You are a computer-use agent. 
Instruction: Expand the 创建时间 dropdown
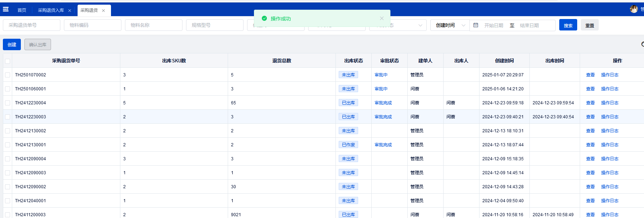coord(450,25)
